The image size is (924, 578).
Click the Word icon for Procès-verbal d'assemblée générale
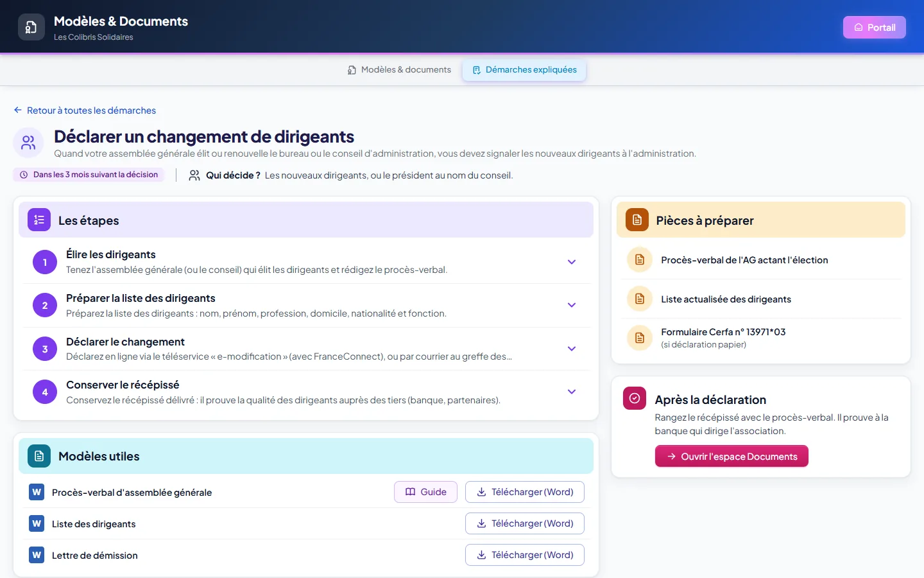tap(37, 492)
